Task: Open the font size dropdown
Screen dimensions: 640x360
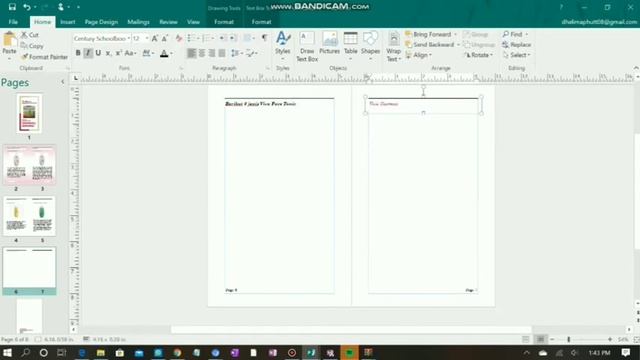Action: point(147,38)
